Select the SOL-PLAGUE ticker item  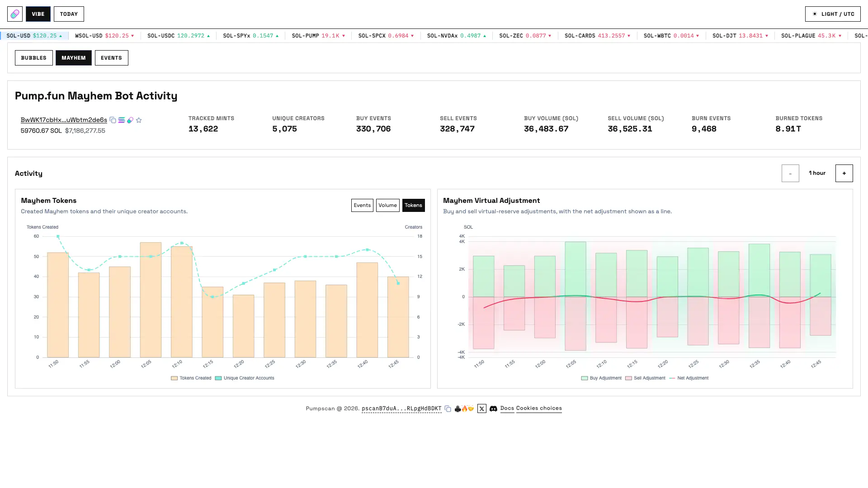(811, 36)
